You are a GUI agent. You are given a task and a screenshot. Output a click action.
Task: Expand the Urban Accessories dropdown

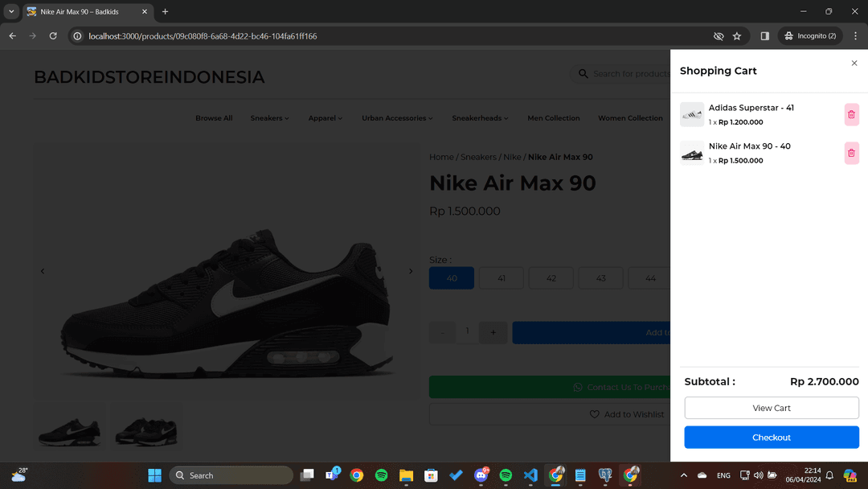click(x=398, y=118)
